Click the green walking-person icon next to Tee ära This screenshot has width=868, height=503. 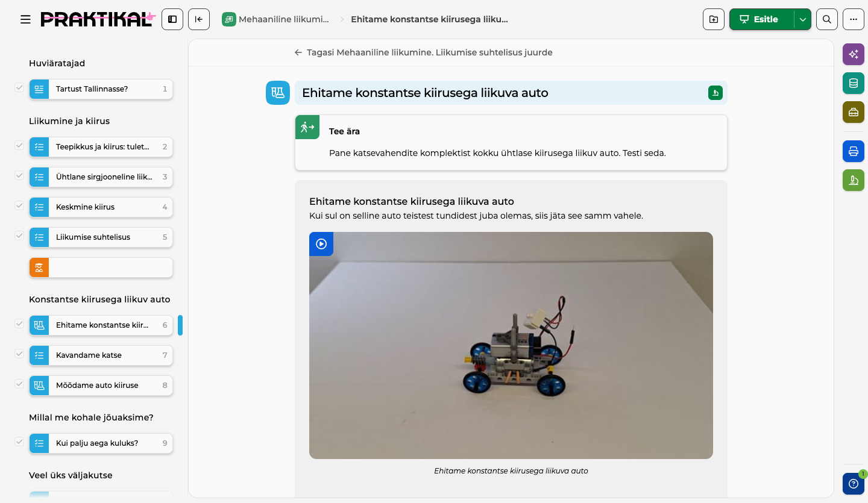coord(307,127)
